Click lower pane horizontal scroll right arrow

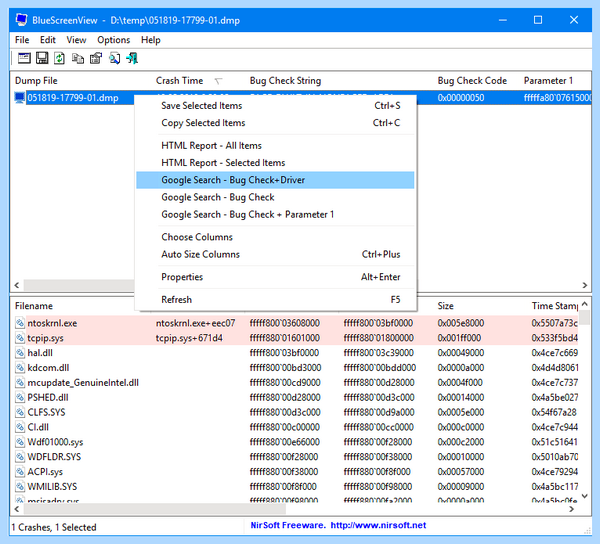pos(572,509)
